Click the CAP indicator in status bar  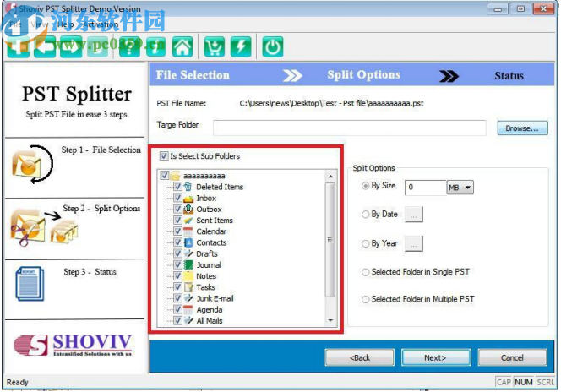click(x=504, y=383)
